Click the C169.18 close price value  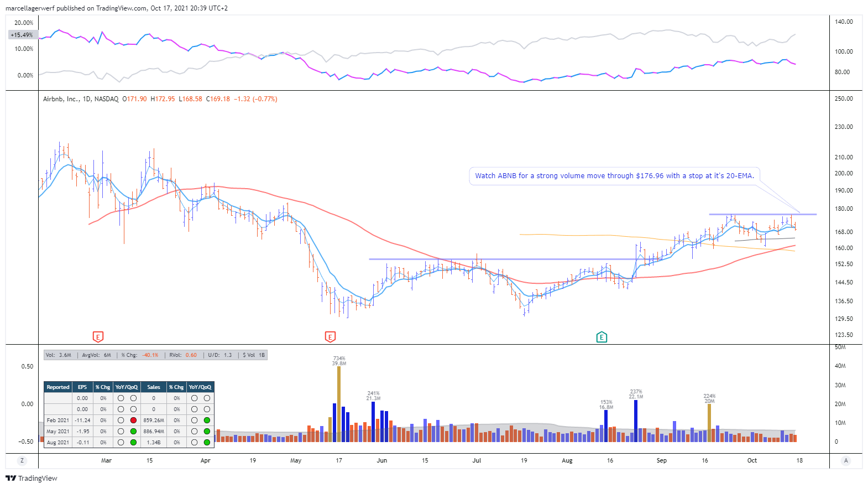click(x=218, y=99)
